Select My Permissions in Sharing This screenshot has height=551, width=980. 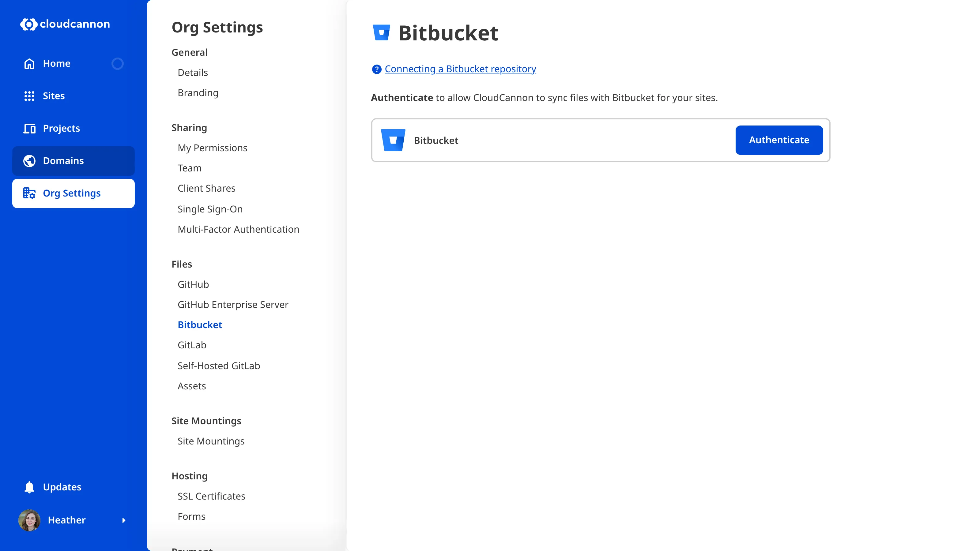point(213,148)
